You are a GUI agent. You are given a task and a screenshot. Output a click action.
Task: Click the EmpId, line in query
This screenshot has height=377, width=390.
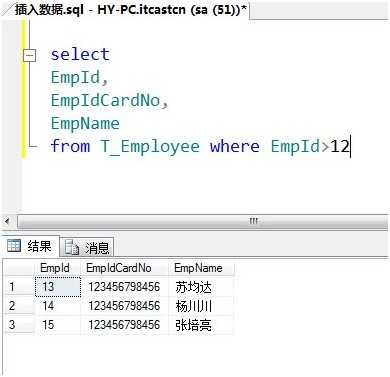(79, 78)
